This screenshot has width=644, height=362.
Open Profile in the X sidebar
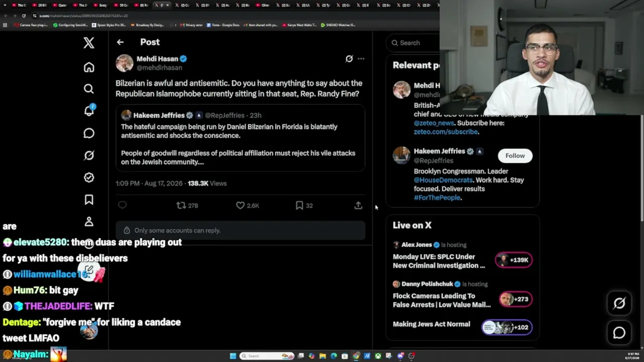(x=89, y=222)
